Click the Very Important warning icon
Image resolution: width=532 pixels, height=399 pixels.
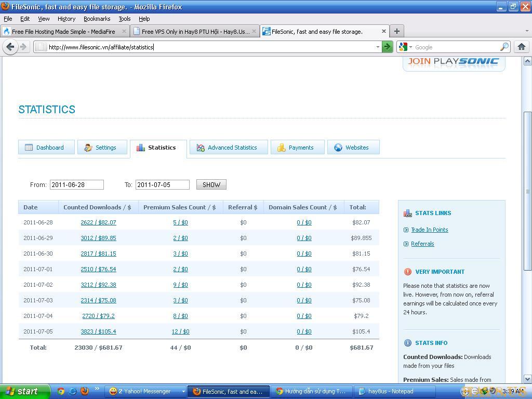pyautogui.click(x=407, y=271)
